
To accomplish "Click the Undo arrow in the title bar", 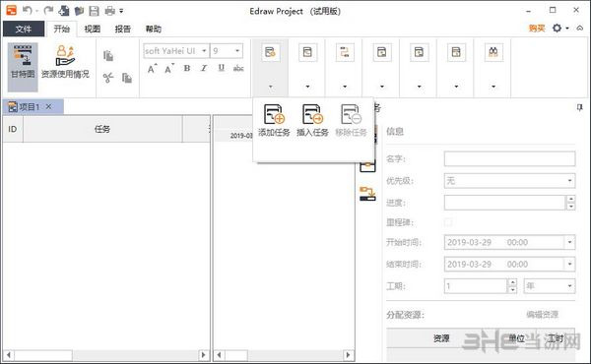I will pos(27,10).
